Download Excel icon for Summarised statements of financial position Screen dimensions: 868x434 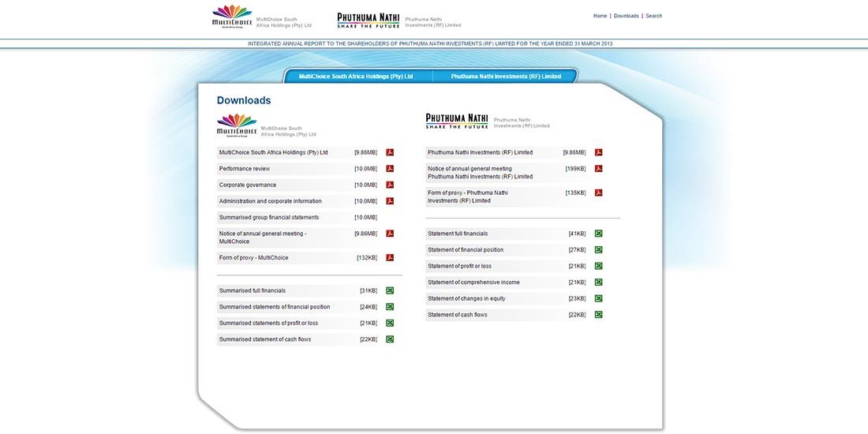(x=390, y=307)
